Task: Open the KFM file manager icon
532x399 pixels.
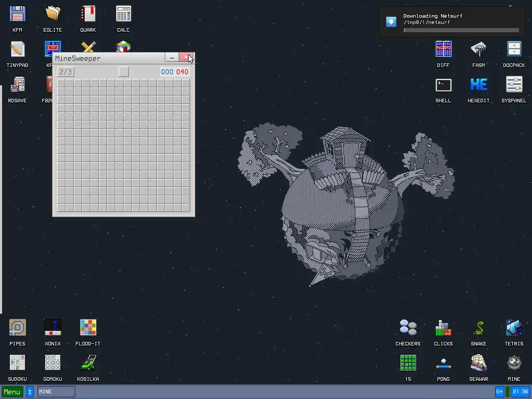Action: [17, 14]
